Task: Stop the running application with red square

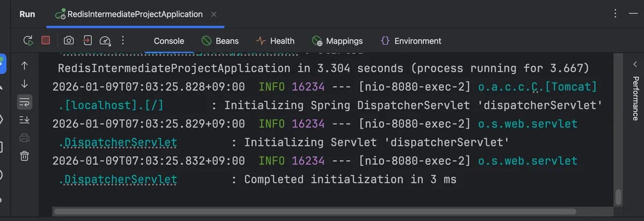Action: point(46,40)
